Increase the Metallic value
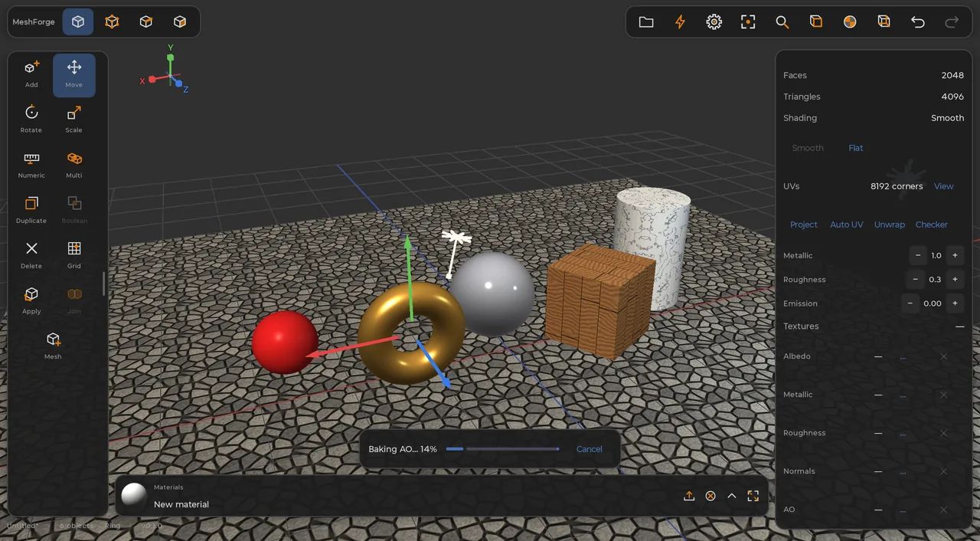The height and width of the screenshot is (541, 980). (x=955, y=255)
